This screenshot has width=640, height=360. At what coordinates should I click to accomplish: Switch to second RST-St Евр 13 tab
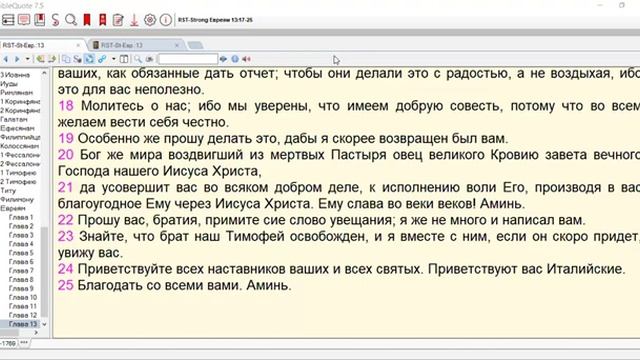point(122,45)
